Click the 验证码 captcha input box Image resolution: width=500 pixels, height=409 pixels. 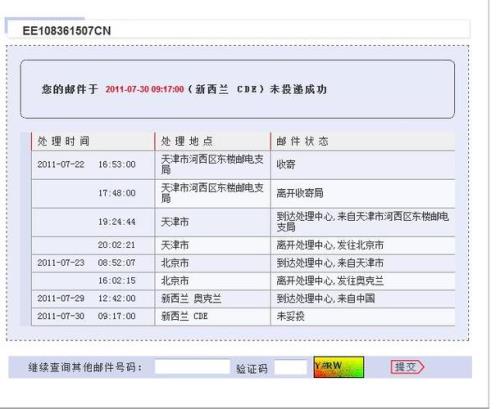[x=291, y=367]
